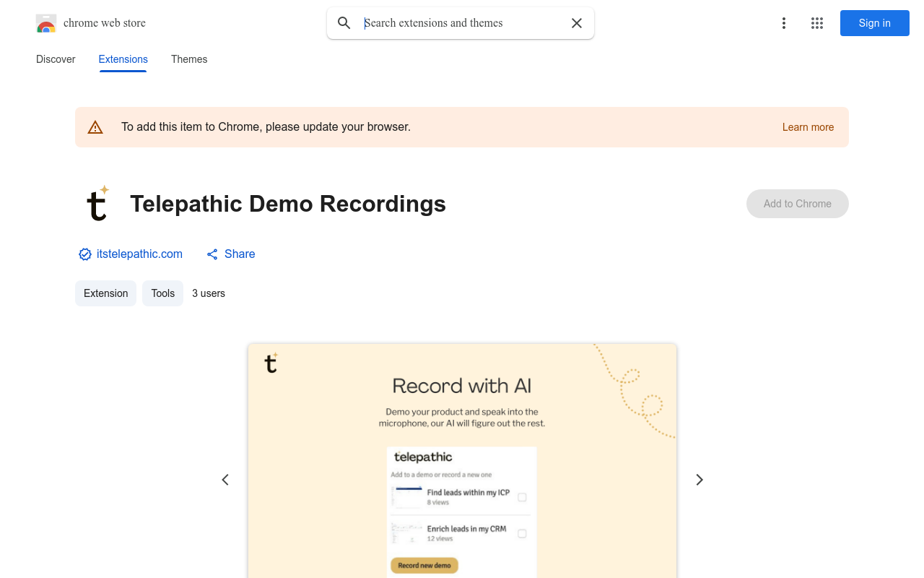Screen dimensions: 924x578
Task: Show previous screenshot with left arrow
Action: coord(225,480)
